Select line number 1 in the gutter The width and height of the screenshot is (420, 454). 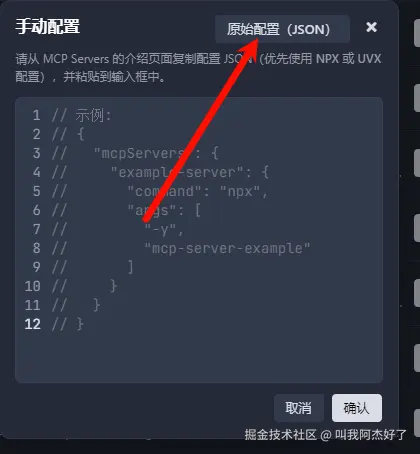[36, 115]
